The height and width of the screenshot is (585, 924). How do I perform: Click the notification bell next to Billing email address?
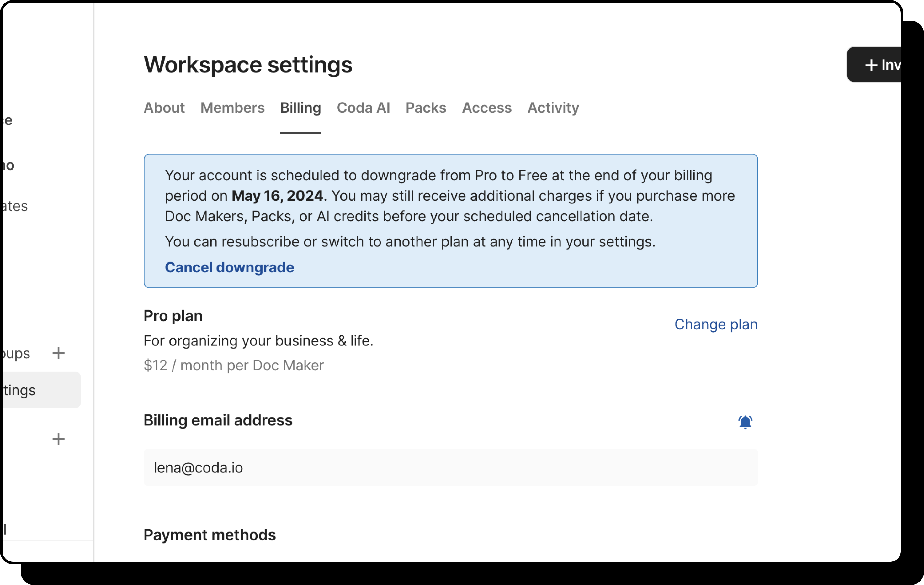(745, 422)
